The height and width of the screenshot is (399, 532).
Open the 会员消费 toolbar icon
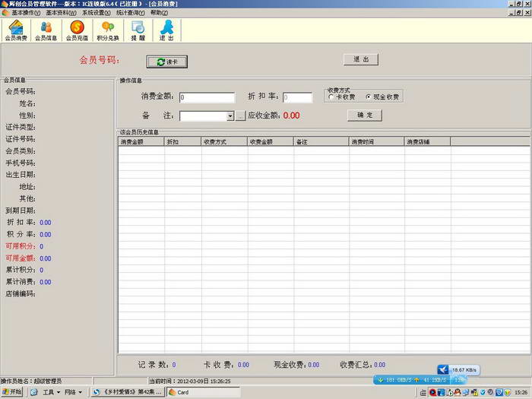coord(16,30)
